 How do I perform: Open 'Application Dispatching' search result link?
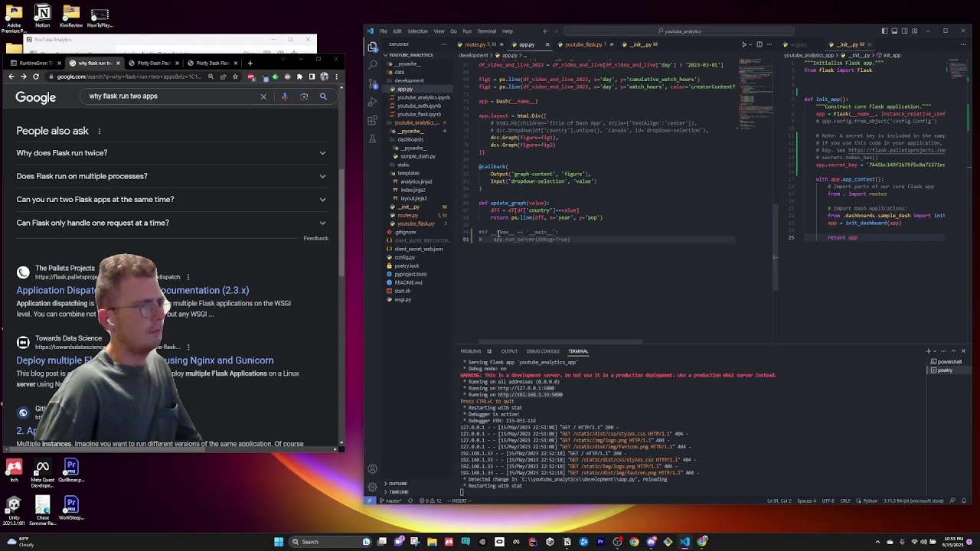click(132, 291)
